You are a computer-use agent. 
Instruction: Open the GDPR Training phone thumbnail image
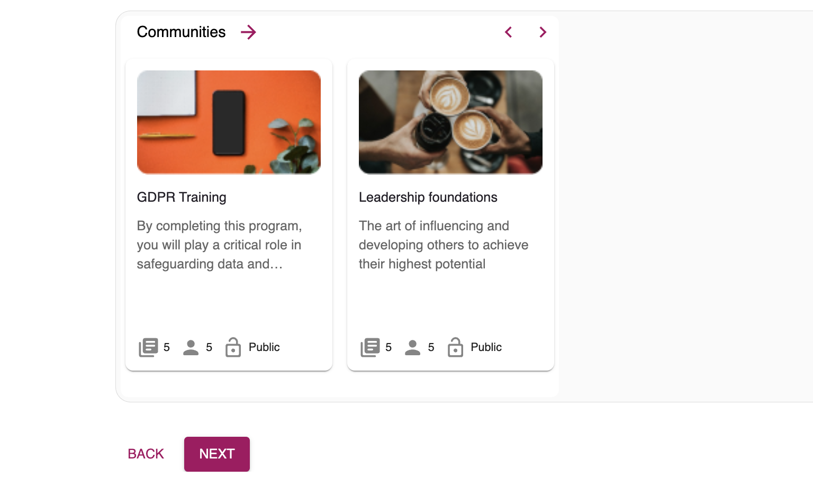pyautogui.click(x=229, y=122)
